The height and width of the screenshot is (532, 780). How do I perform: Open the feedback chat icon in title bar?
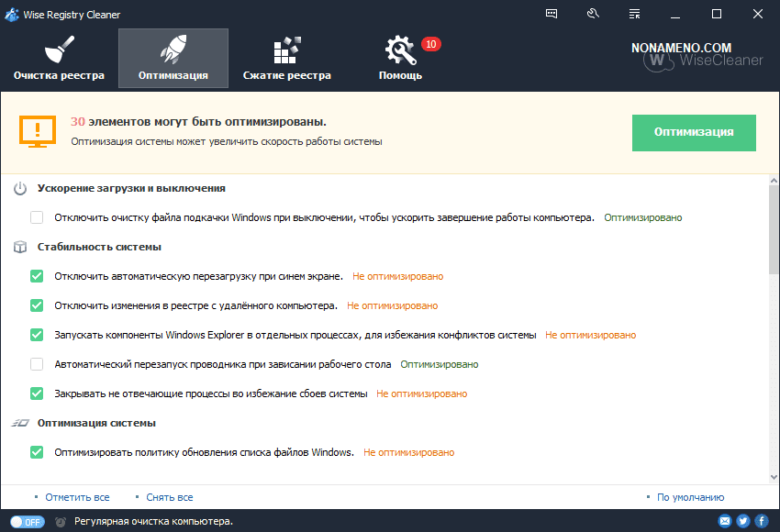[x=552, y=14]
